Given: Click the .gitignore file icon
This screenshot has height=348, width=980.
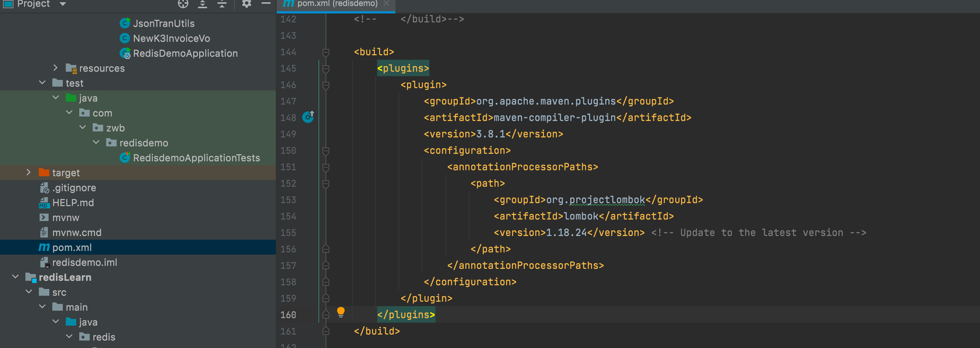Looking at the screenshot, I should coord(44,187).
